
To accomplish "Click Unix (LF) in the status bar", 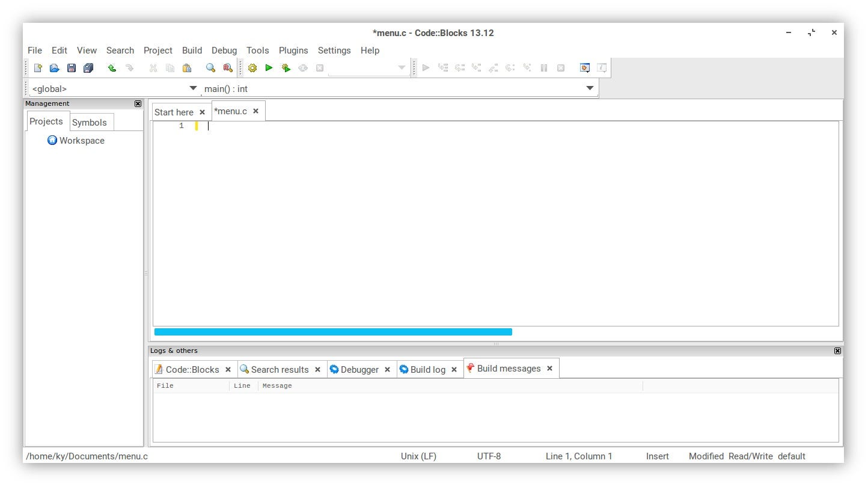I will pyautogui.click(x=418, y=456).
